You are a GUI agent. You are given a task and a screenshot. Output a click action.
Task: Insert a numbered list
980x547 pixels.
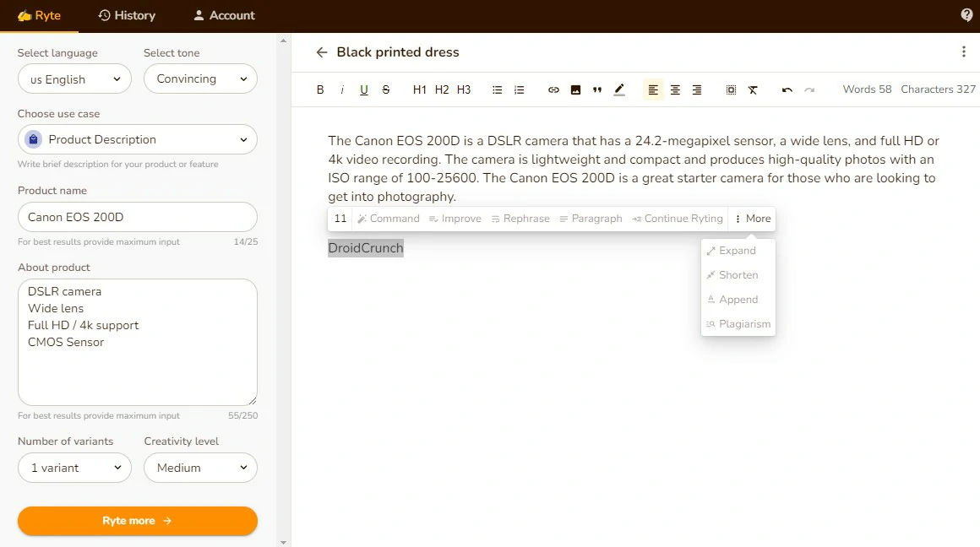pyautogui.click(x=519, y=90)
